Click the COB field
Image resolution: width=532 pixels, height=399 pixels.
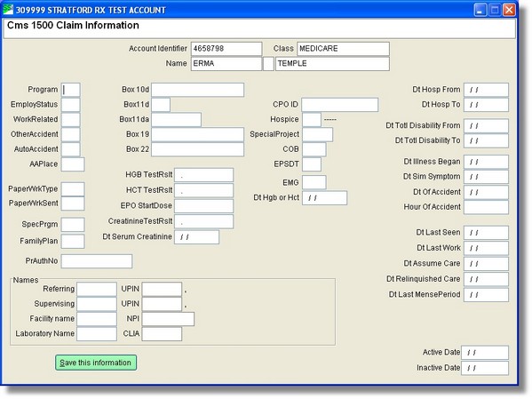pos(314,149)
